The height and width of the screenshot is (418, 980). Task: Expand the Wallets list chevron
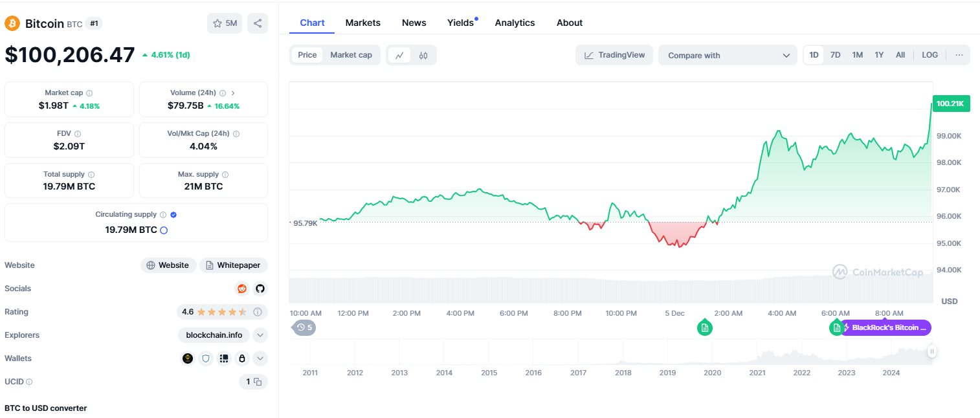(260, 358)
